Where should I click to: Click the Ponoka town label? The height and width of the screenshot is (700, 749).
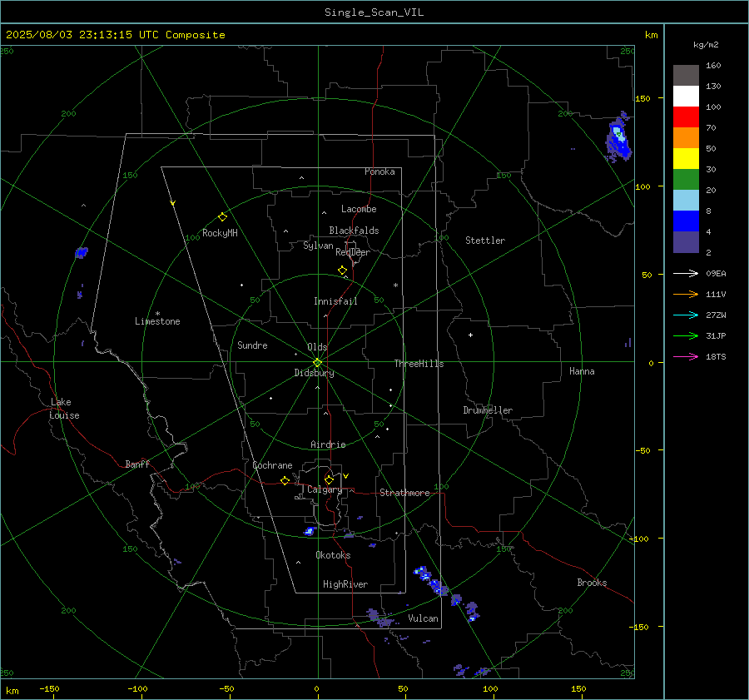pos(379,171)
